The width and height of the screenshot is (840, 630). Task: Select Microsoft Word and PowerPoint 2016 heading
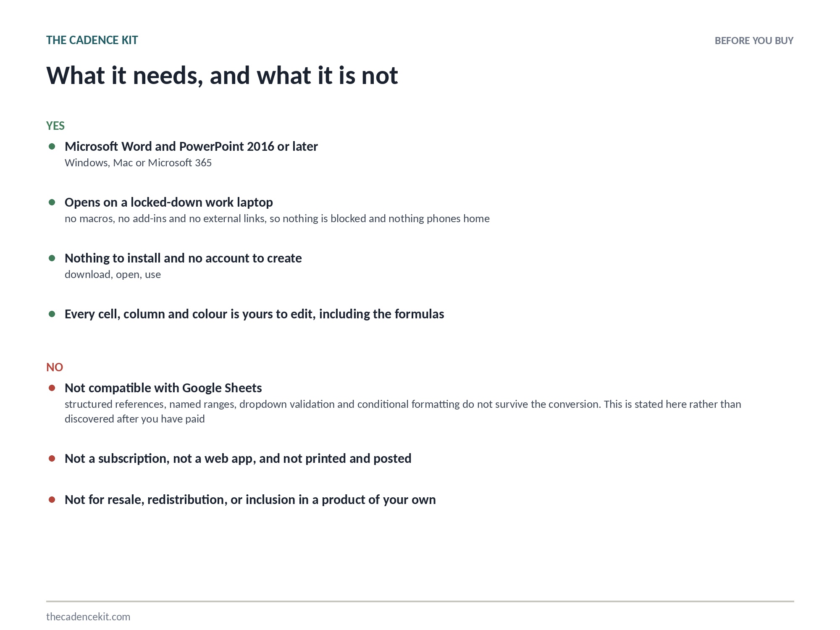(x=191, y=147)
